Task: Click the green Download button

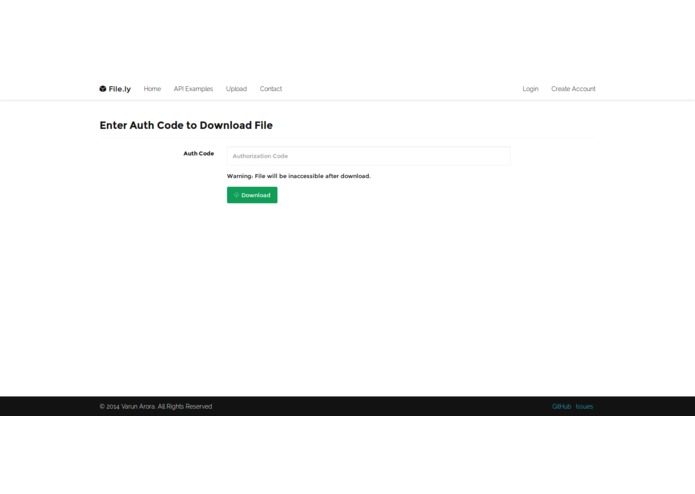Action: point(252,195)
